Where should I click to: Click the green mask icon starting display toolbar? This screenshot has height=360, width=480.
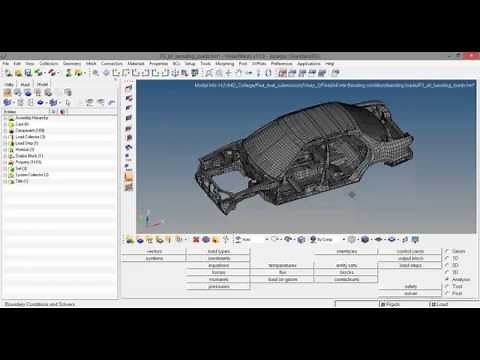(x=130, y=239)
